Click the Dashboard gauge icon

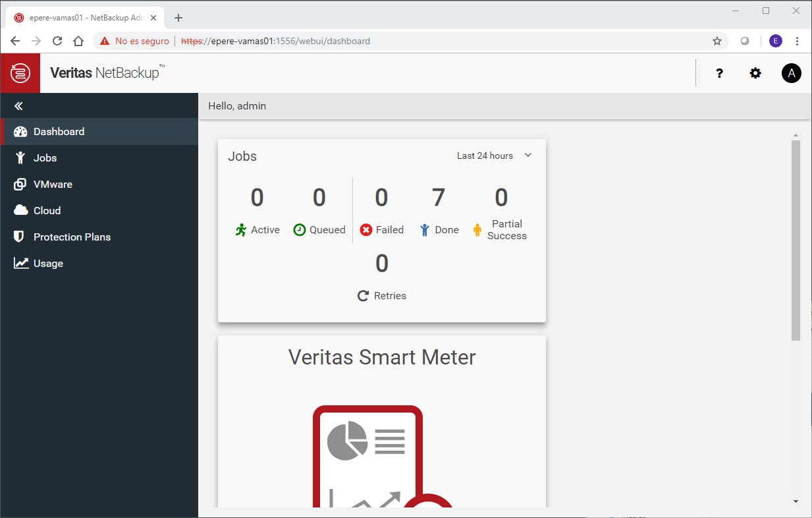click(20, 132)
